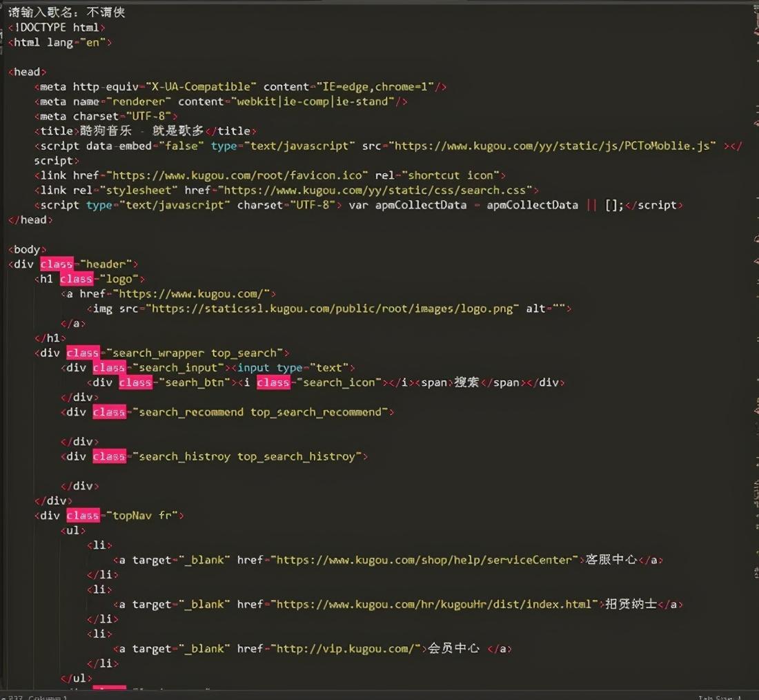
Task: Click the "http://vip.kugou.com/" URL
Action: pos(345,649)
